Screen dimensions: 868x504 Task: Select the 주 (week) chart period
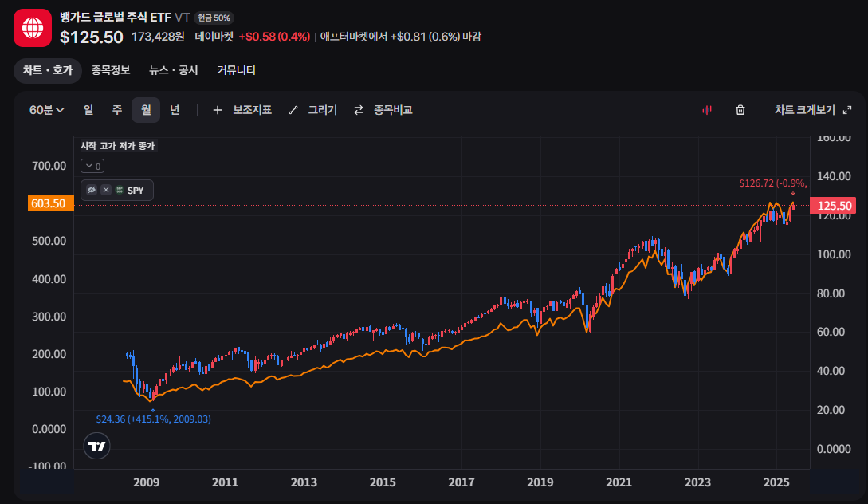[117, 110]
